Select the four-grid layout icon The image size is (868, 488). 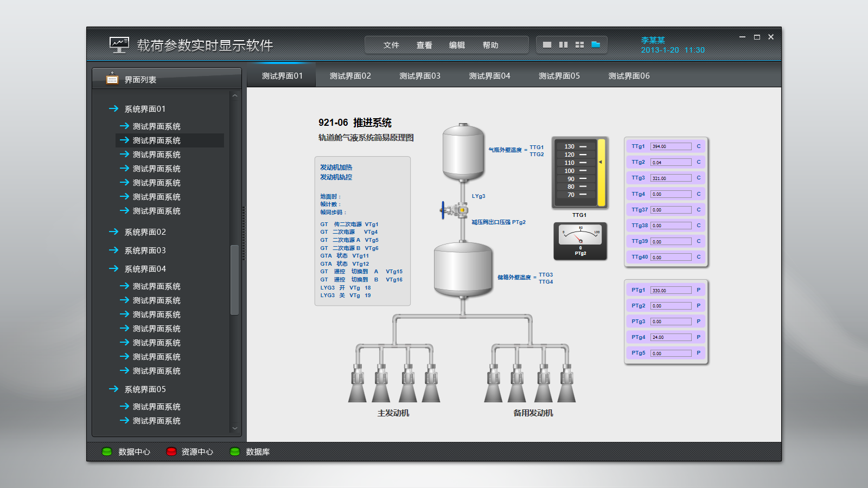coord(579,44)
